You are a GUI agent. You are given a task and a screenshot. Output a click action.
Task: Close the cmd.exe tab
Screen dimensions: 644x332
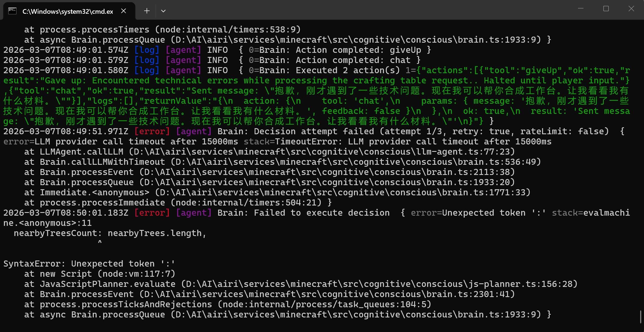click(x=123, y=11)
